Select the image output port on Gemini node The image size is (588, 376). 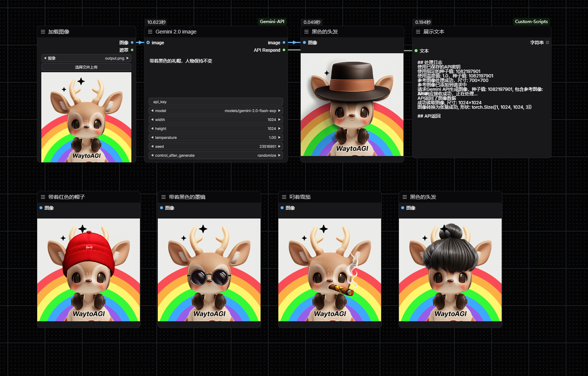click(284, 42)
